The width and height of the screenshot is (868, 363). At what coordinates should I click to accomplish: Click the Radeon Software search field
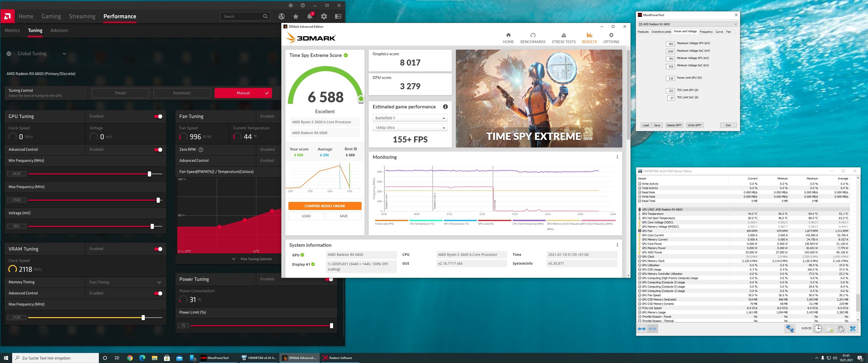tap(245, 16)
